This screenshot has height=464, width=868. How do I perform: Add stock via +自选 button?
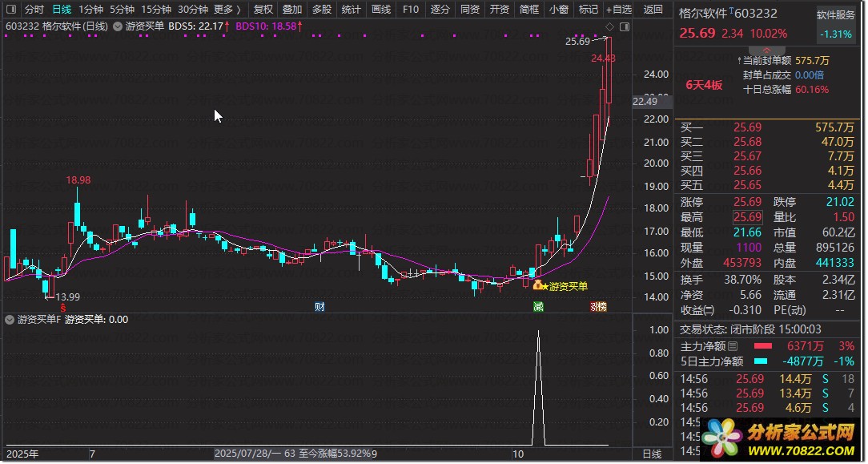pos(618,10)
